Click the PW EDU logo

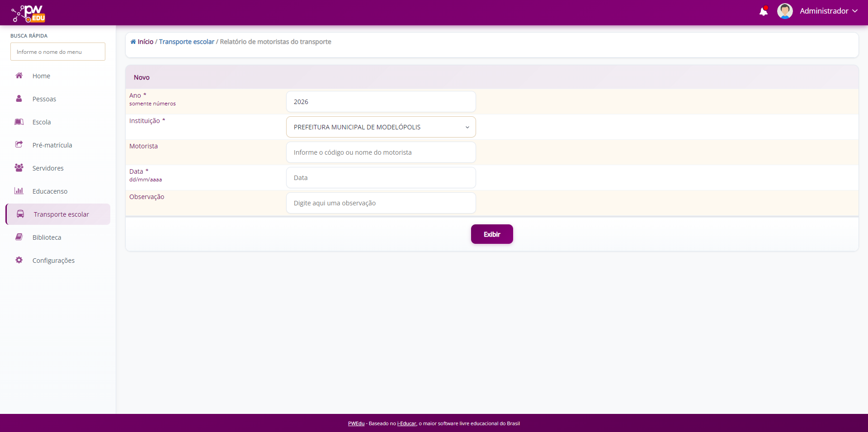28,14
